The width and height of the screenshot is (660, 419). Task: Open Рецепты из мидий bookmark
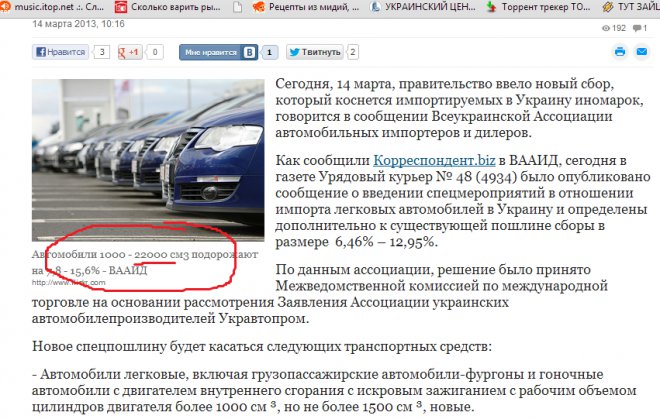pos(306,7)
